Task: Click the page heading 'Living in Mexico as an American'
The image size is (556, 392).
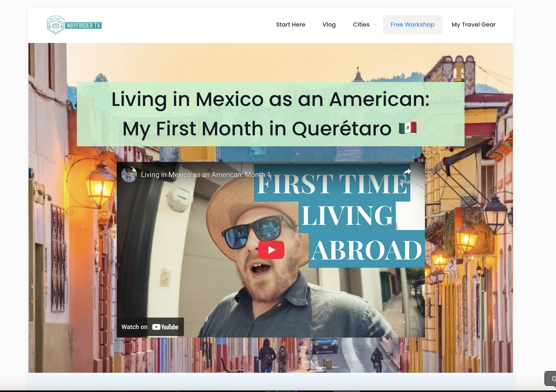Action: pyautogui.click(x=270, y=99)
